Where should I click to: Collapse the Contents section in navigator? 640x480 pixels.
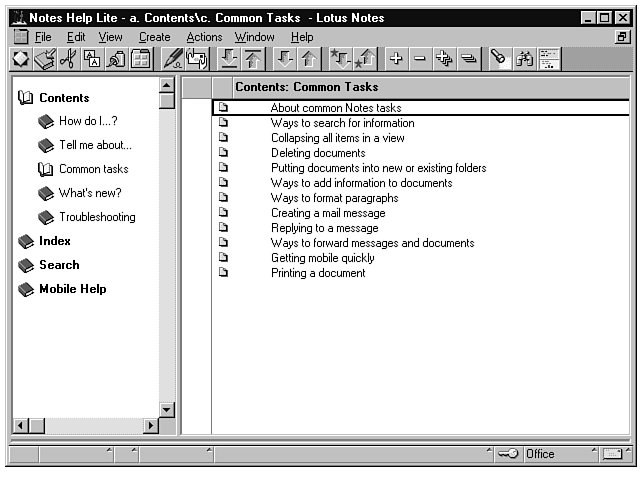27,98
